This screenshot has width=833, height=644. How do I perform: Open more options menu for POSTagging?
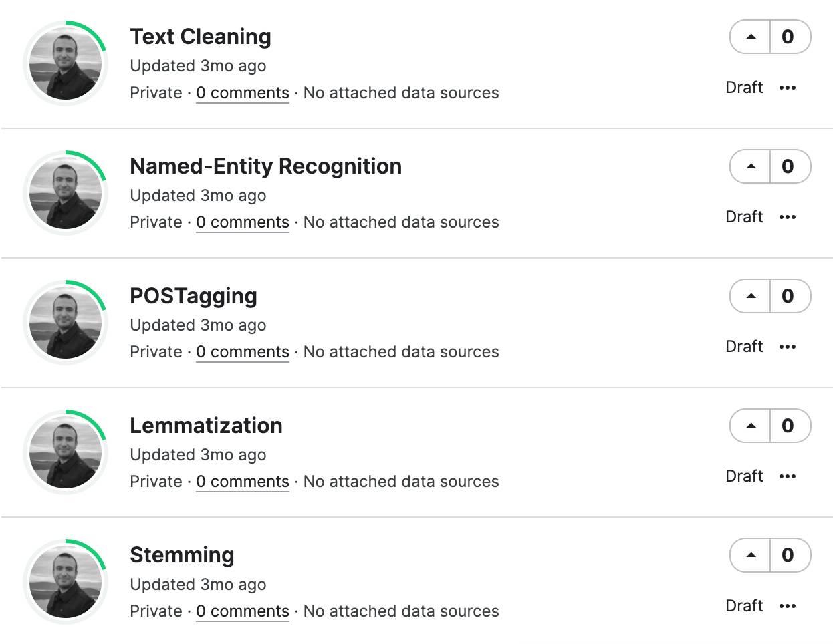coord(788,347)
